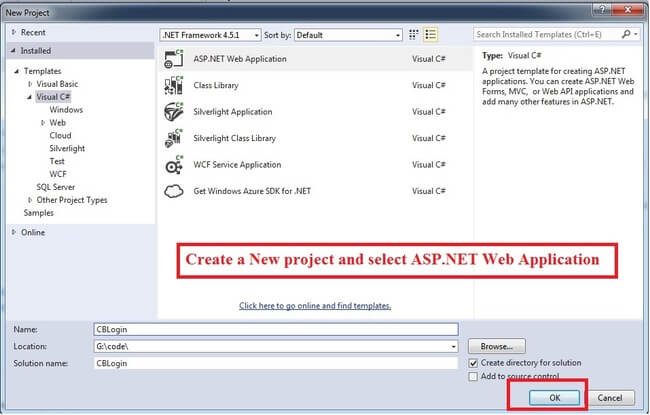
Task: Collapse the Installed section
Action: [x=14, y=51]
